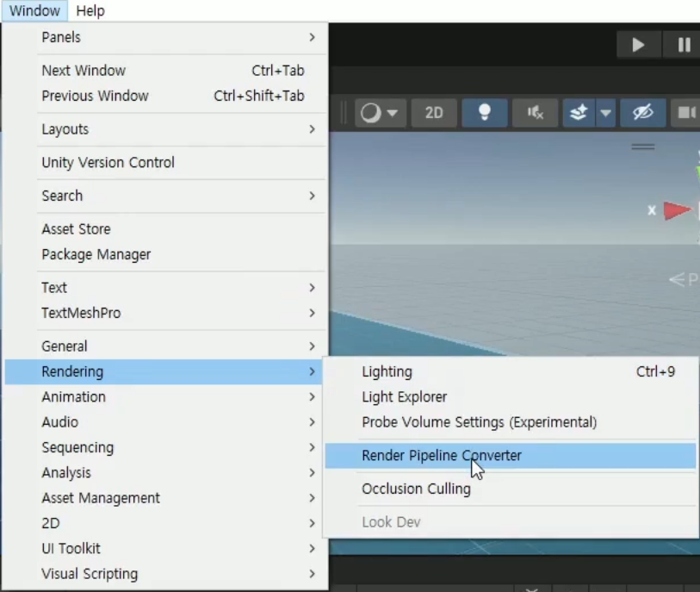
Task: Click the Pause button in toolbar
Action: tap(683, 45)
